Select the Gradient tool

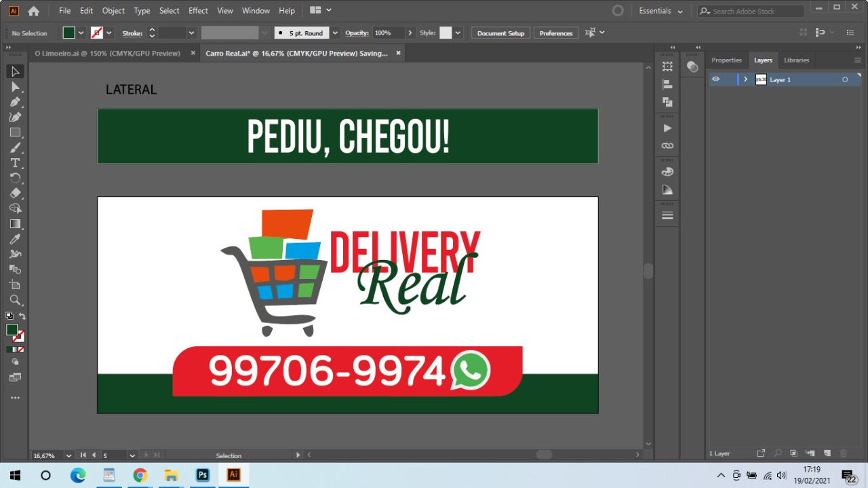click(x=15, y=224)
